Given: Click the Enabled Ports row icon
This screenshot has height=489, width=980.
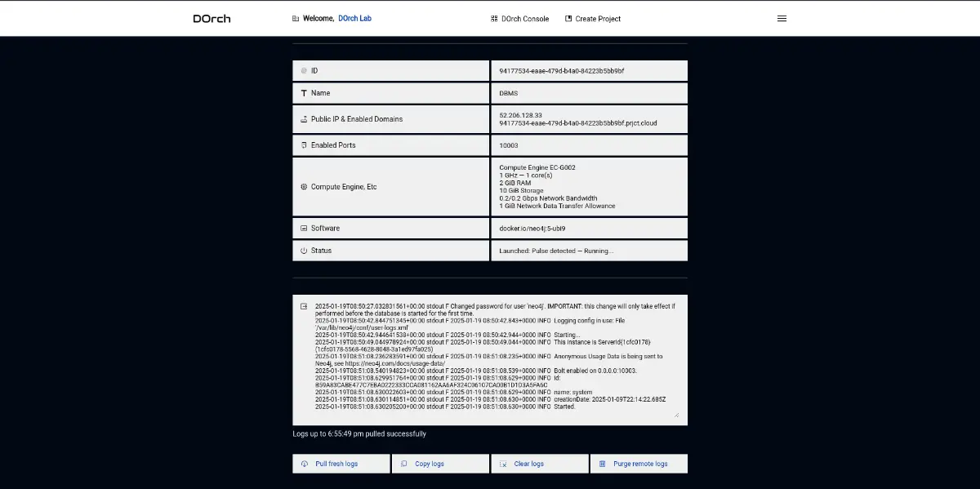Looking at the screenshot, I should click(304, 145).
